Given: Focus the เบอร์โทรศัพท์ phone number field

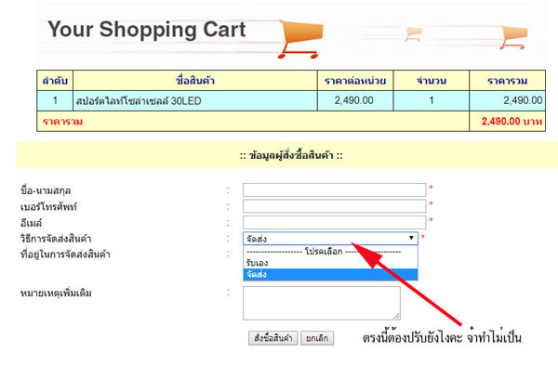Looking at the screenshot, I should (334, 206).
